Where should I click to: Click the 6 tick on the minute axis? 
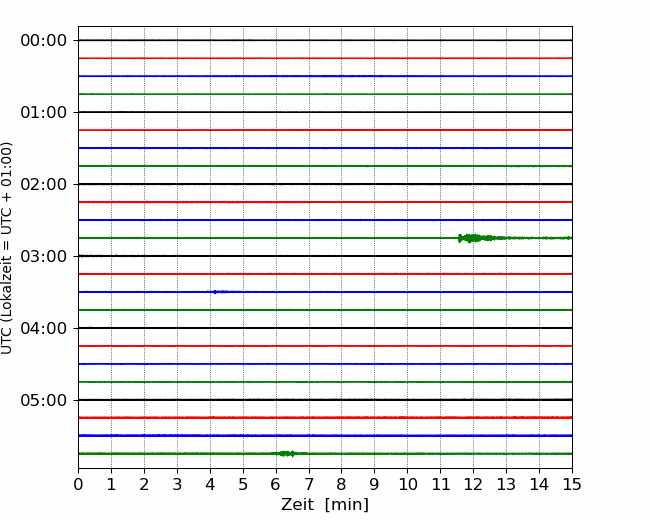[276, 485]
